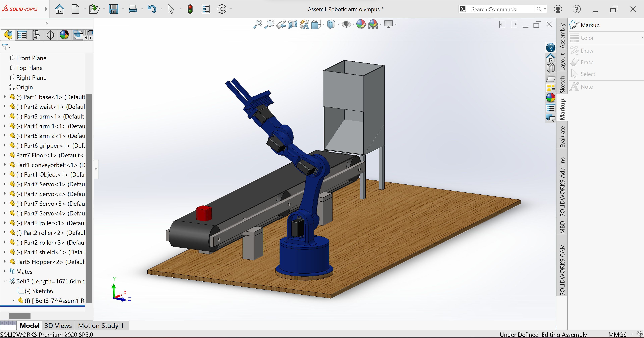Expand the Part6 gripper tree node

pos(5,145)
